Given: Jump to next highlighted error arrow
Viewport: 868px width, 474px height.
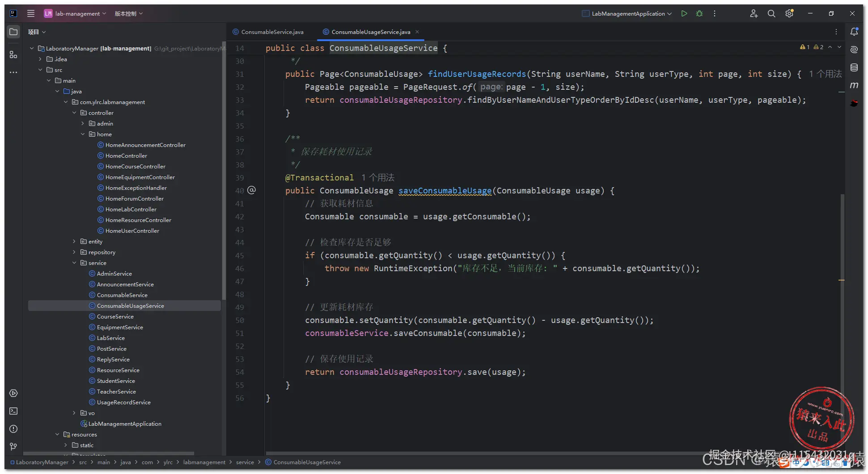Looking at the screenshot, I should [x=839, y=47].
